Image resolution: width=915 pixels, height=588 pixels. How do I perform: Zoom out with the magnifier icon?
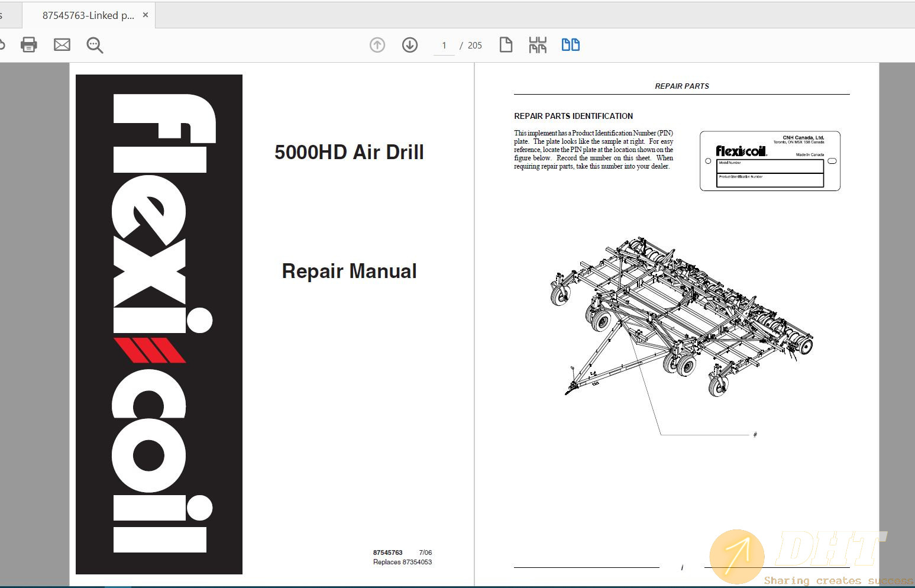[95, 44]
